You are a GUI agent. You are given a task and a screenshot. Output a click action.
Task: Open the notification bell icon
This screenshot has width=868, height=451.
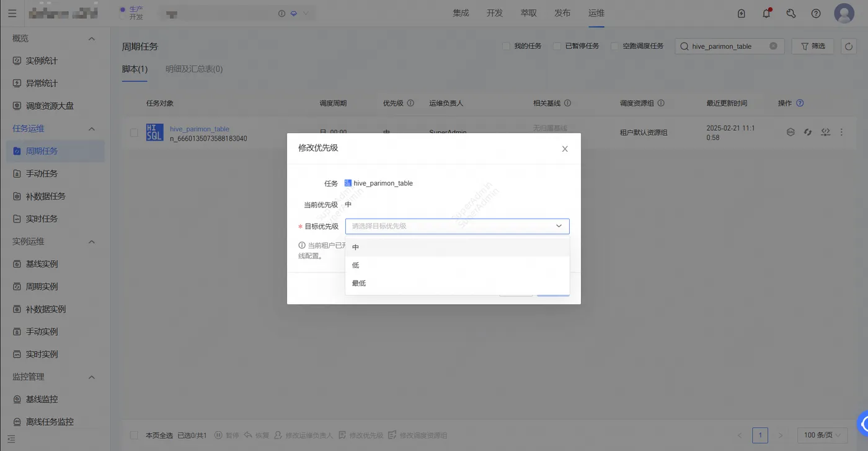point(766,13)
